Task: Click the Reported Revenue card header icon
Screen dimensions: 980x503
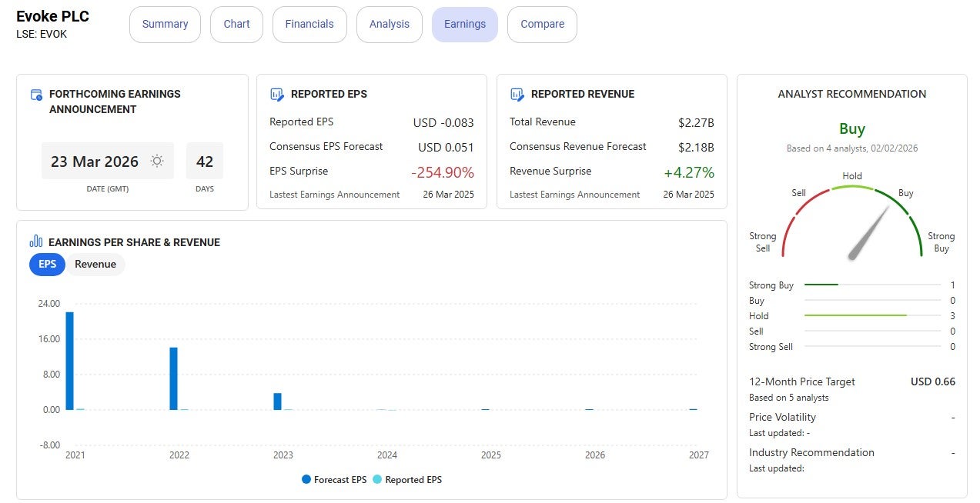Action: (x=517, y=94)
